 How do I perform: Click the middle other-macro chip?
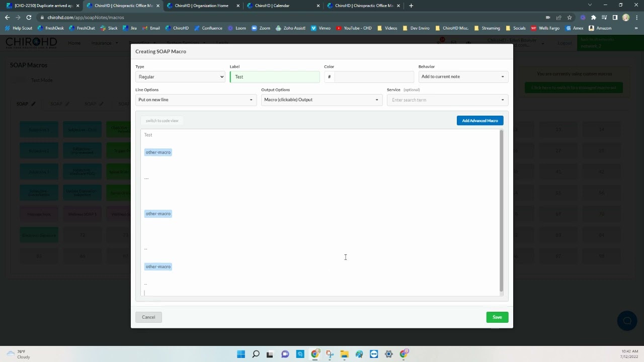pyautogui.click(x=158, y=214)
